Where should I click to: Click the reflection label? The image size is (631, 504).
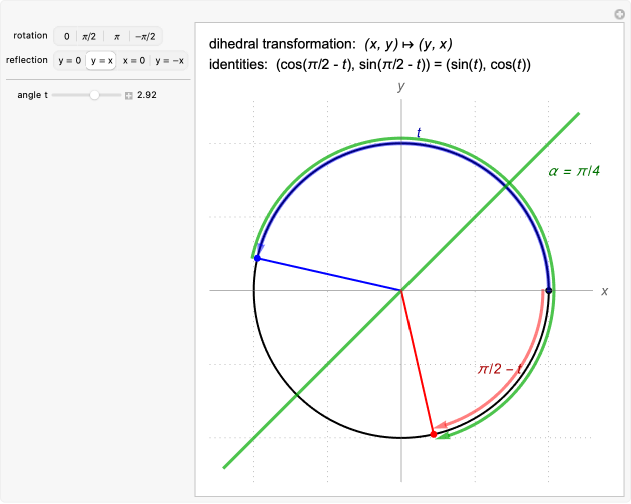pyautogui.click(x=27, y=60)
